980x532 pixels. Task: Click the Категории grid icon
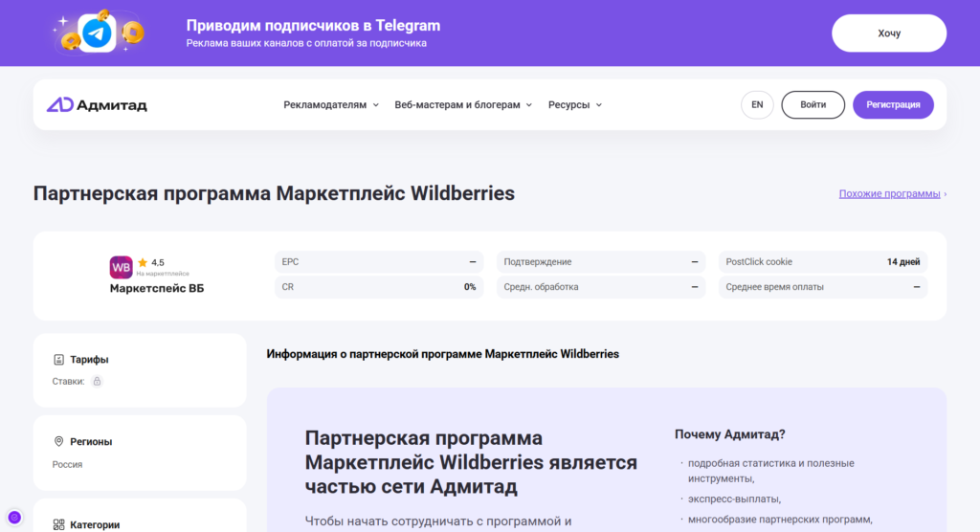pos(58,525)
